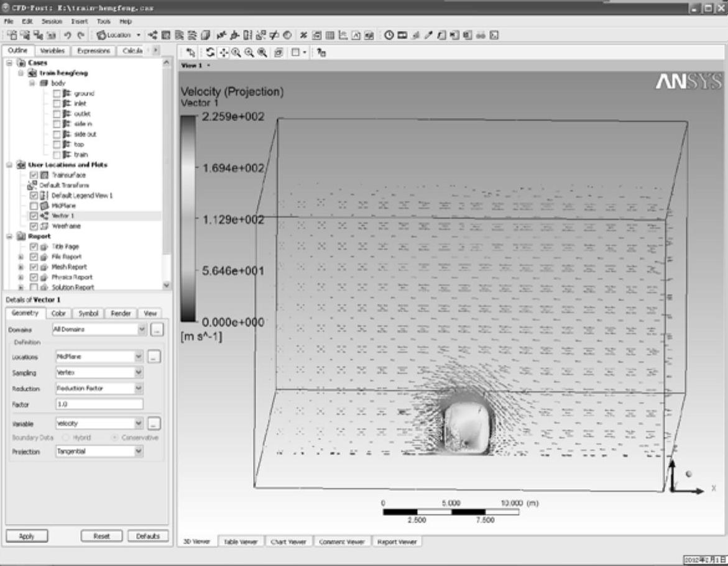Expand the Mesh Report tree node

pyautogui.click(x=21, y=267)
